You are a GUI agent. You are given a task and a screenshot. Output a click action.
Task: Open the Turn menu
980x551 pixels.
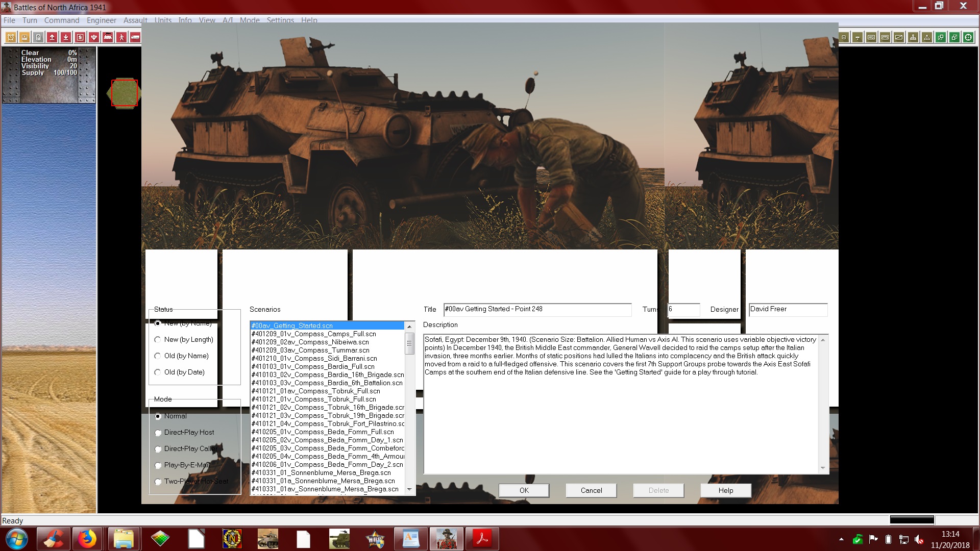pyautogui.click(x=30, y=20)
